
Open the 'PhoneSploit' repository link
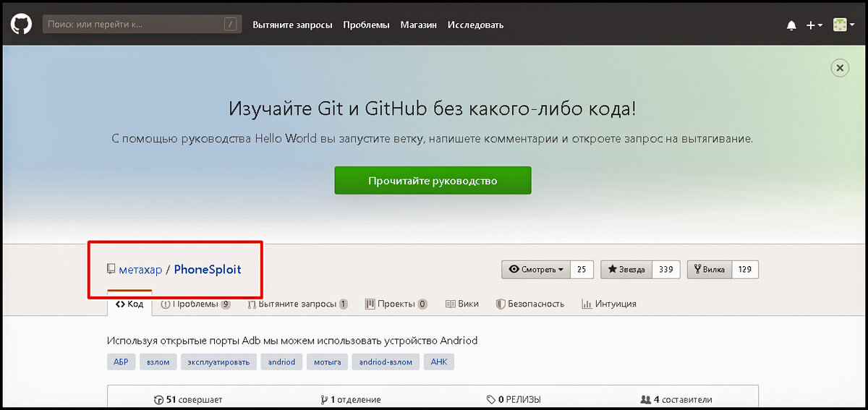[208, 269]
